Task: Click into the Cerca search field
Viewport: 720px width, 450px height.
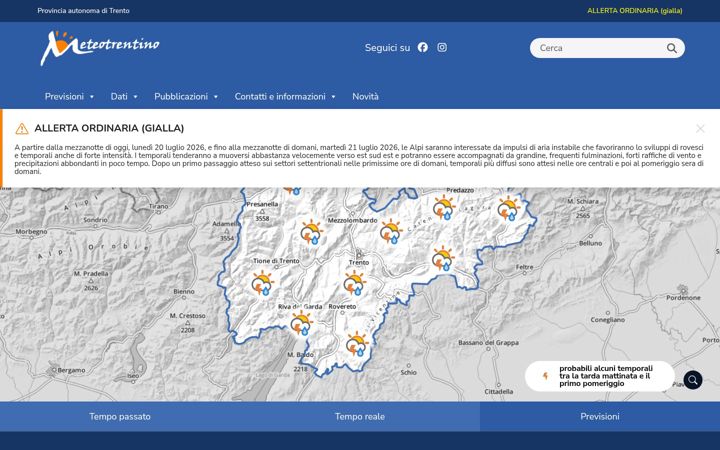Action: 607,48
